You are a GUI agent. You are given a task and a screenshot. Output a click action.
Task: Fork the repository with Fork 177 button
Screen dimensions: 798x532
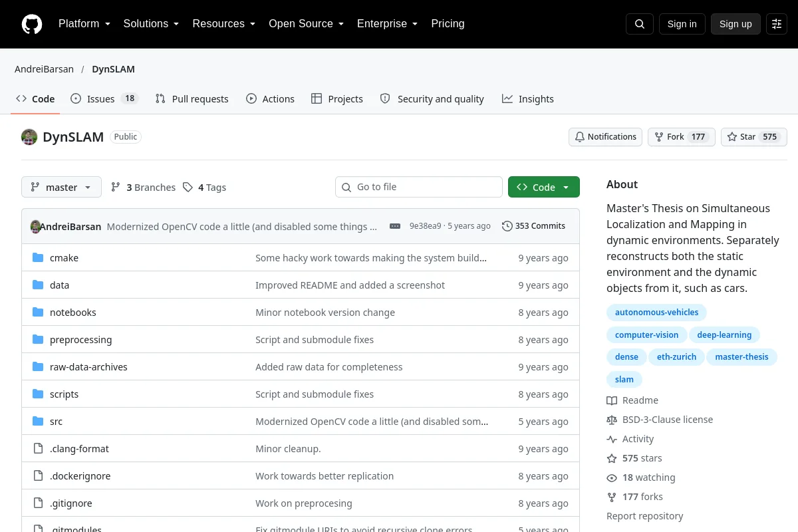681,137
